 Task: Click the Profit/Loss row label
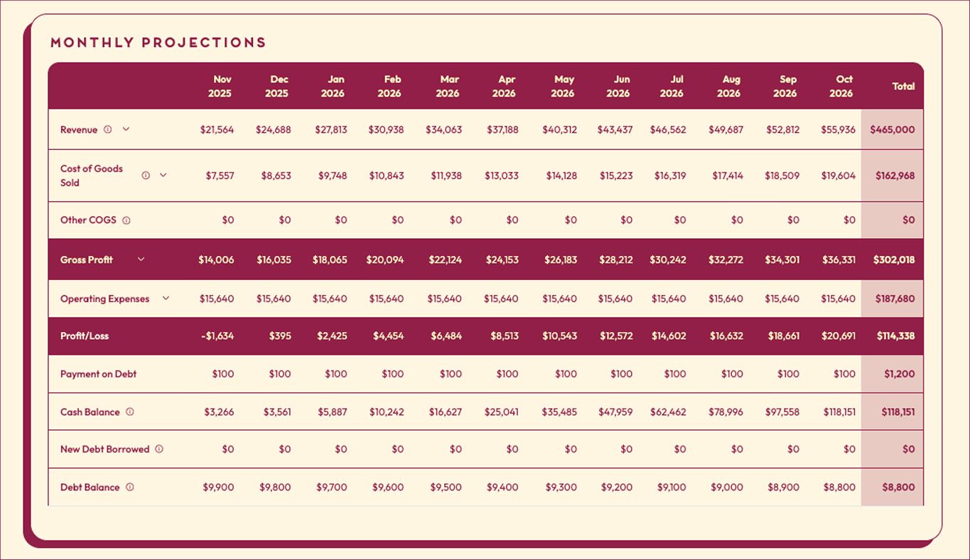coord(85,336)
